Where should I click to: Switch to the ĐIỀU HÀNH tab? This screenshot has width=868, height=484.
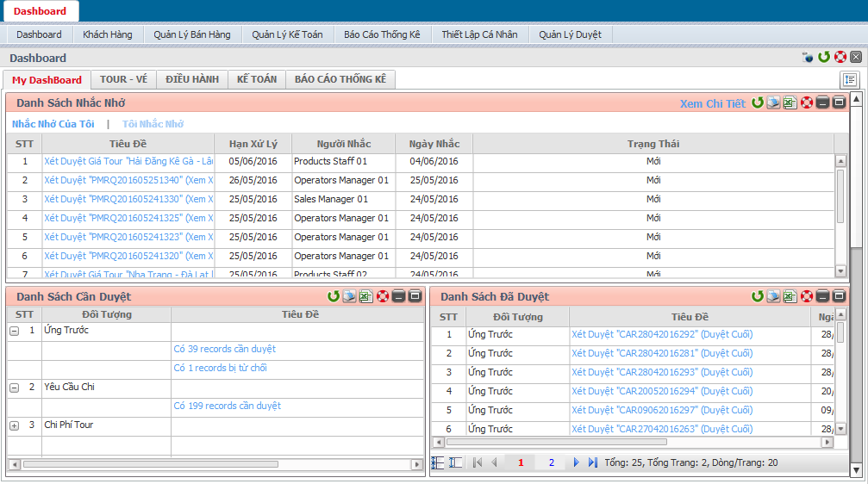pyautogui.click(x=192, y=79)
